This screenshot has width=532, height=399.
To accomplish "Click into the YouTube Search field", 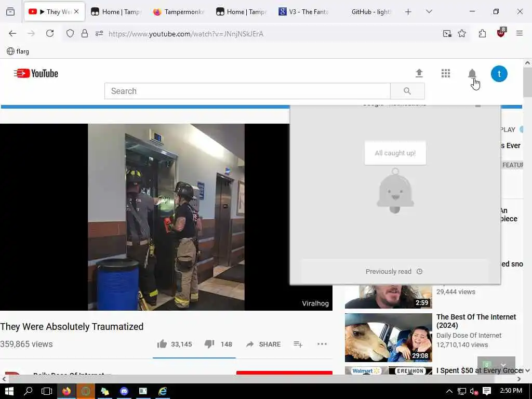I will pos(247,91).
